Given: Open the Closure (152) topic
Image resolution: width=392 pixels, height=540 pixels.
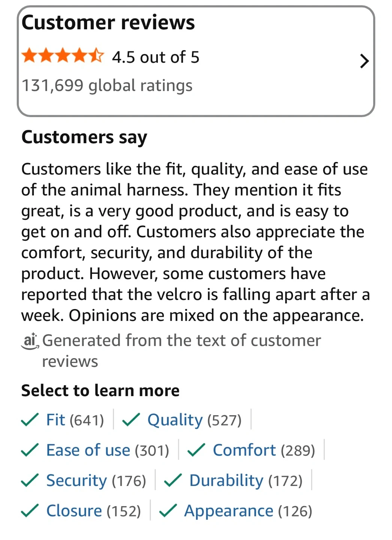Looking at the screenshot, I should pyautogui.click(x=93, y=511).
